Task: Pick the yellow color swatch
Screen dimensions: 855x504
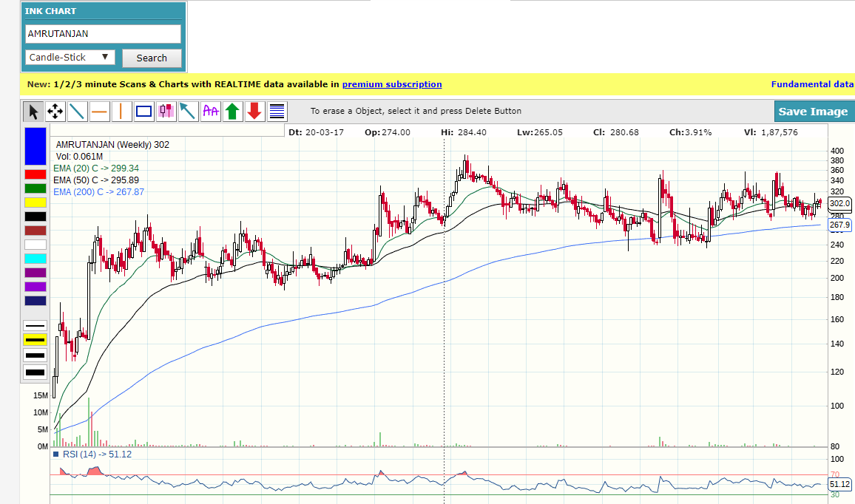Action: click(36, 202)
